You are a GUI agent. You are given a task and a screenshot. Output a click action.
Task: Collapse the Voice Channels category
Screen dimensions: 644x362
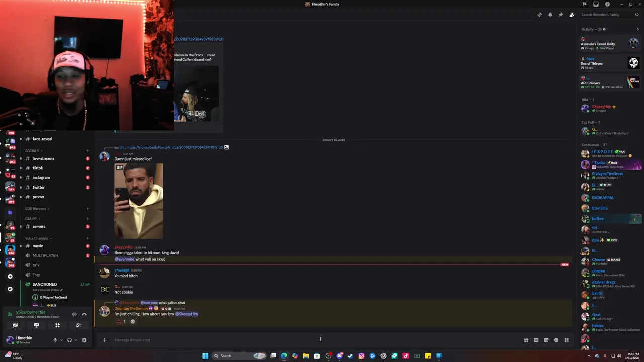coord(38,238)
